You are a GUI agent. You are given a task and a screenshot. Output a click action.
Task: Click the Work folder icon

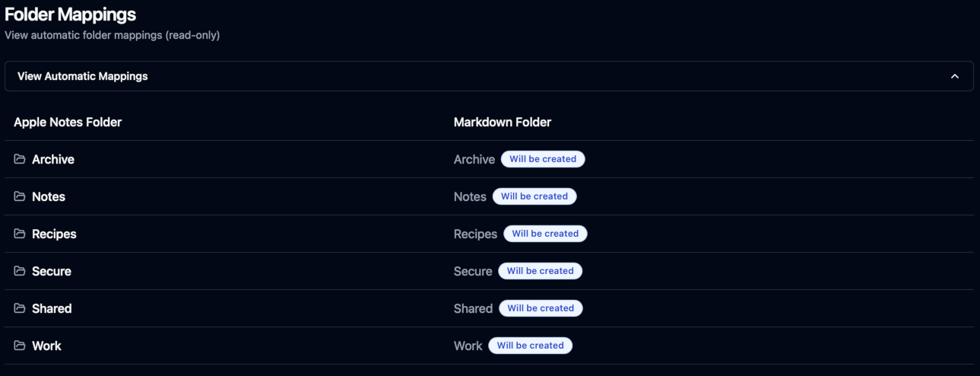click(20, 346)
